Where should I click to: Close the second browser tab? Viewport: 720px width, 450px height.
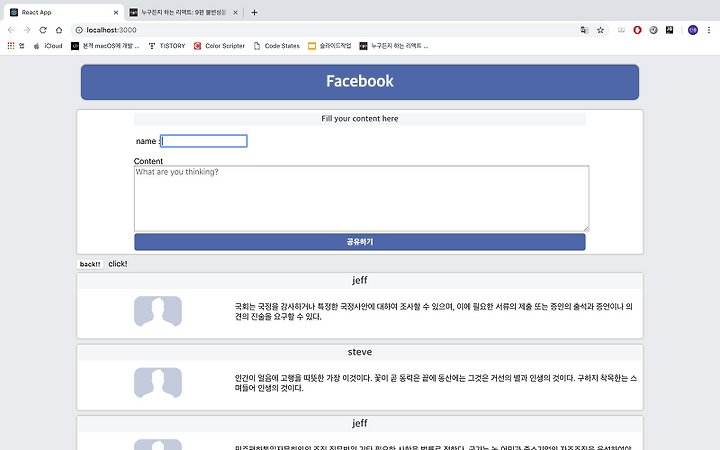pyautogui.click(x=236, y=12)
